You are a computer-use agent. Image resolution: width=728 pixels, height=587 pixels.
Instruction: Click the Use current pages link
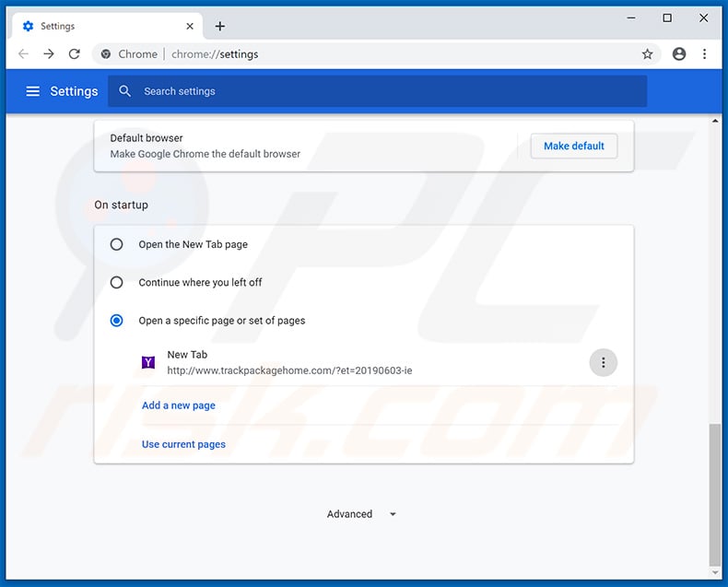(183, 444)
